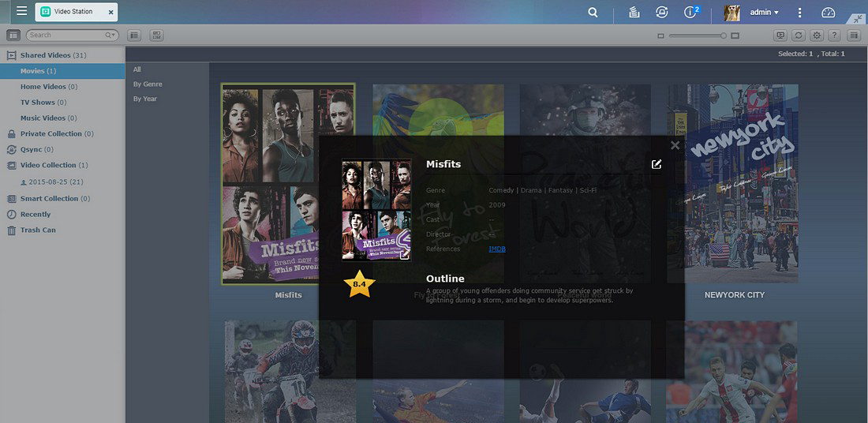Open the dashboard gauge icon
The width and height of the screenshot is (868, 423).
828,12
